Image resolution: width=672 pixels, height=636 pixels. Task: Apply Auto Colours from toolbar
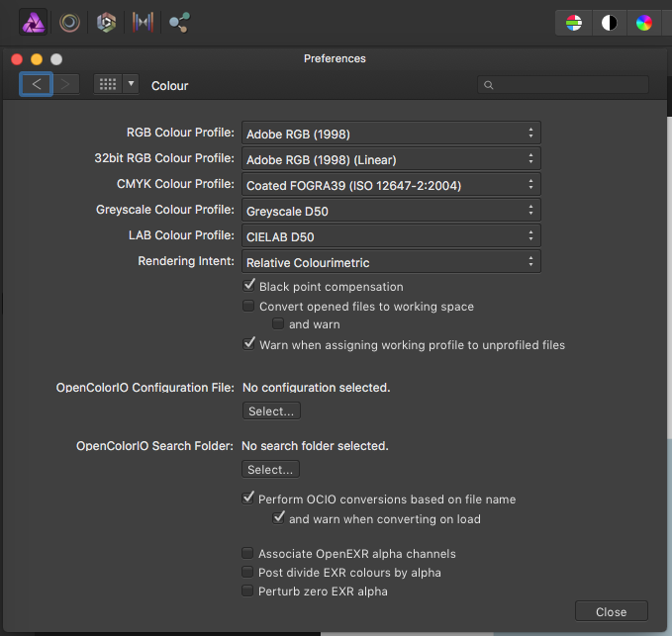tap(643, 23)
